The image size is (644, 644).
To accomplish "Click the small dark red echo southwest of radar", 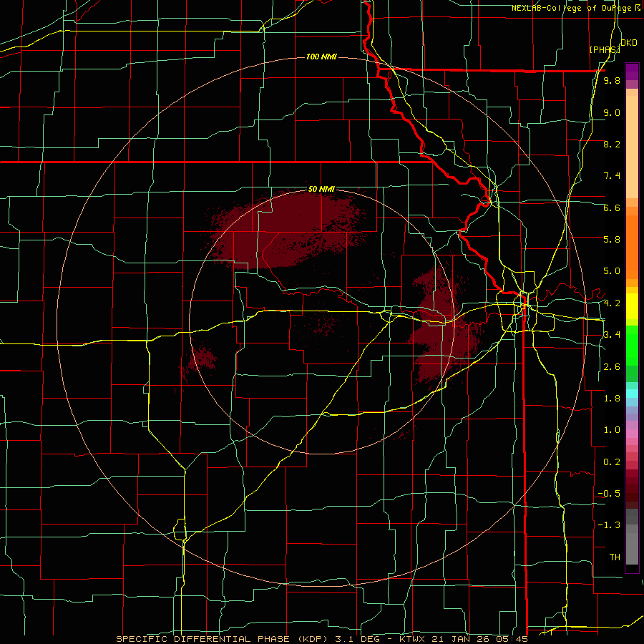I will coord(200,360).
